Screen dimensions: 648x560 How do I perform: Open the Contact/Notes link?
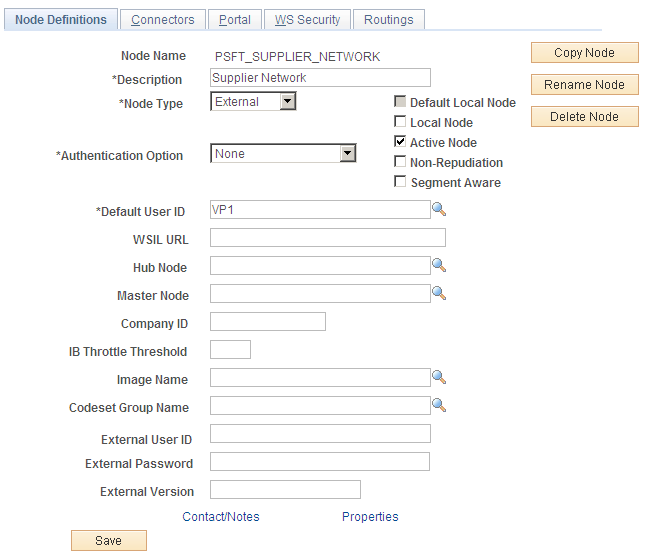pyautogui.click(x=221, y=517)
